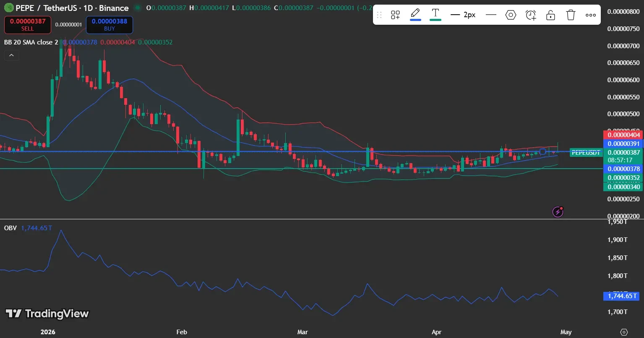Click the green 0.00000352 lower band label
This screenshot has width=644, height=338.
pos(623,178)
